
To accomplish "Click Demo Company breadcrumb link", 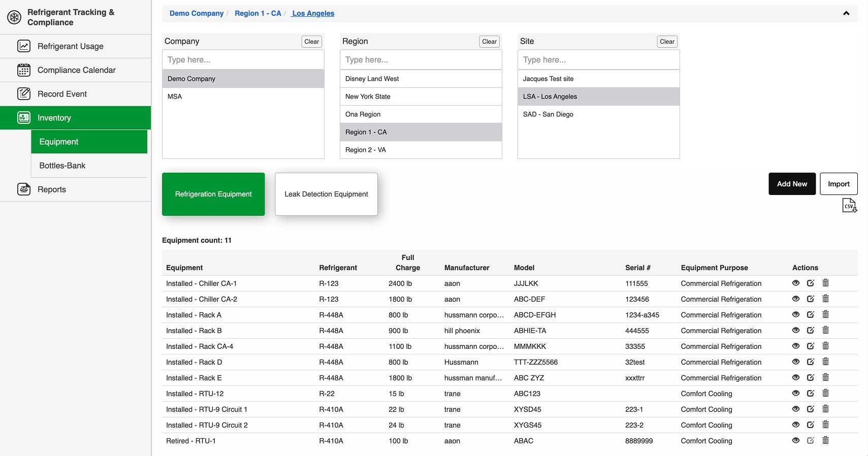I will coord(197,13).
